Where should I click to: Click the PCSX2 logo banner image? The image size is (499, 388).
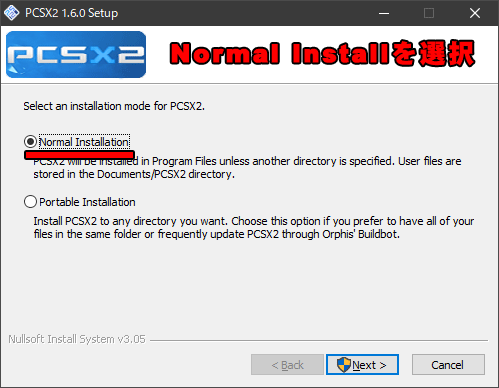(76, 54)
